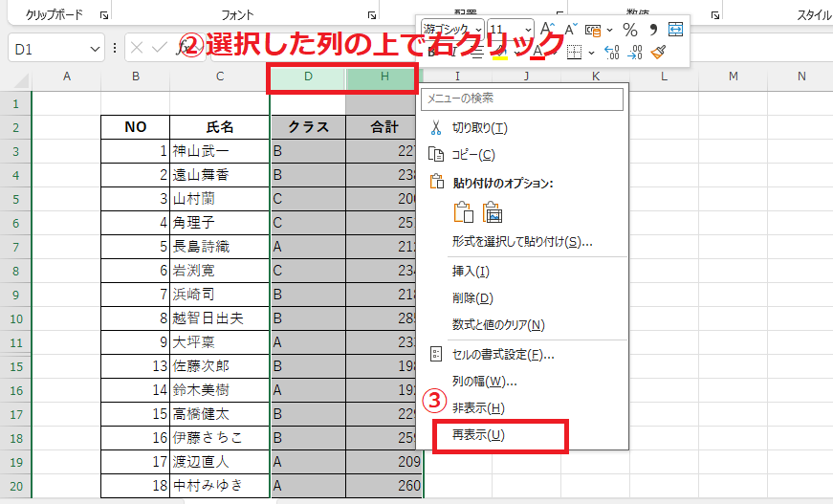
Task: Click the font color red A button
Action: coord(537,52)
